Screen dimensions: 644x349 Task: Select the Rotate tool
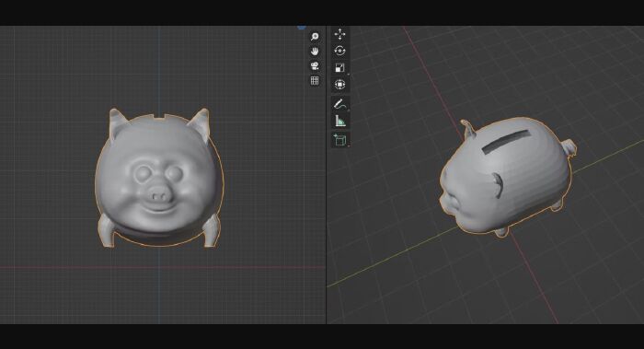point(340,51)
